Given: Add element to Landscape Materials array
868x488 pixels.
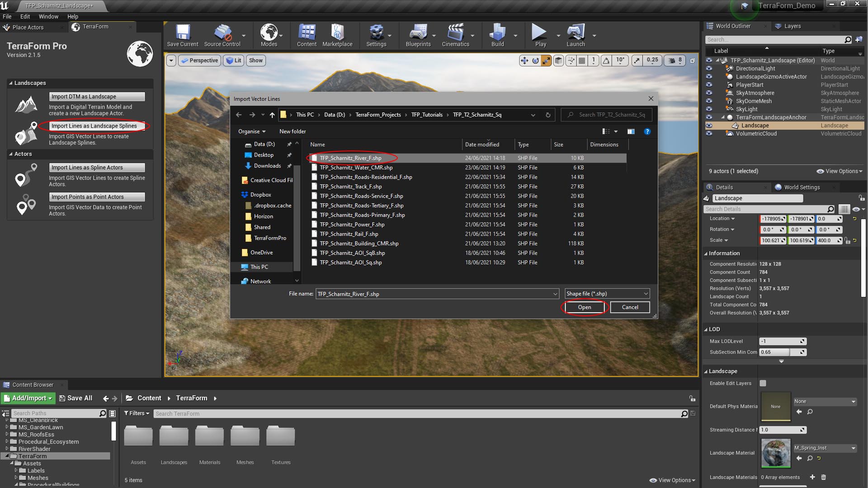Looking at the screenshot, I should click(812, 477).
